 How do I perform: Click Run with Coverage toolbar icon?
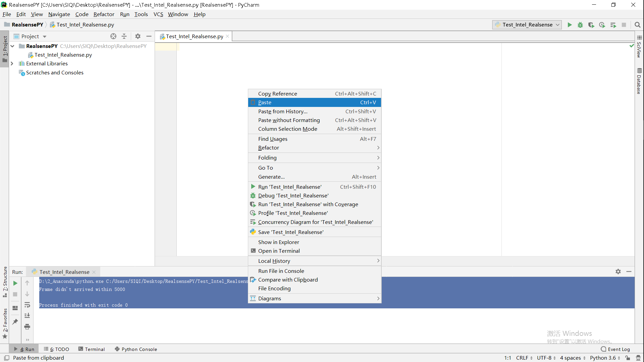(591, 25)
